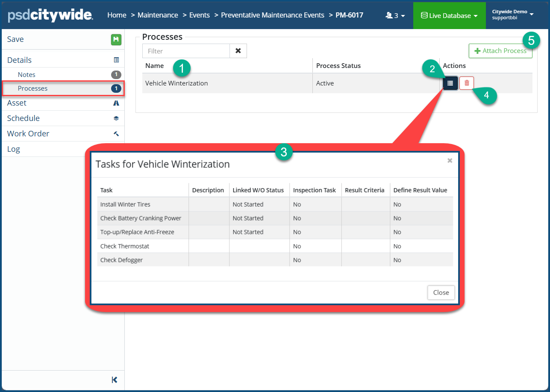Delete Vehicle Winterization process via trash icon
The image size is (550, 392).
(467, 83)
